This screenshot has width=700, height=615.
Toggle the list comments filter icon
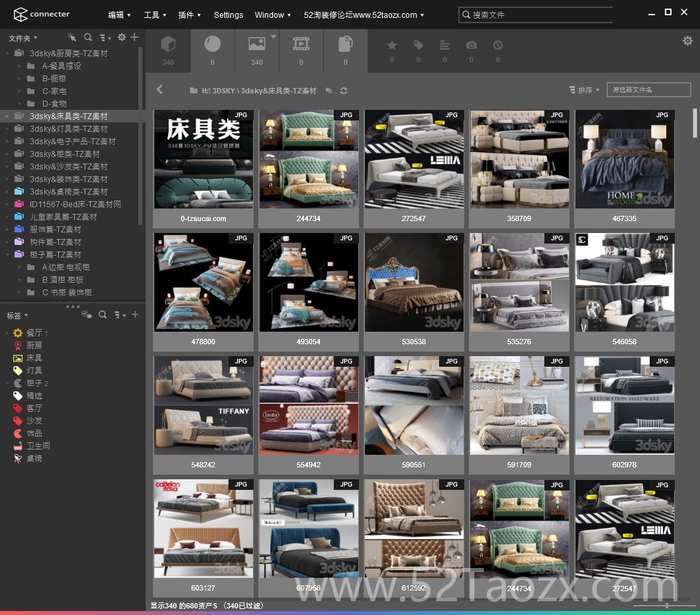[444, 45]
